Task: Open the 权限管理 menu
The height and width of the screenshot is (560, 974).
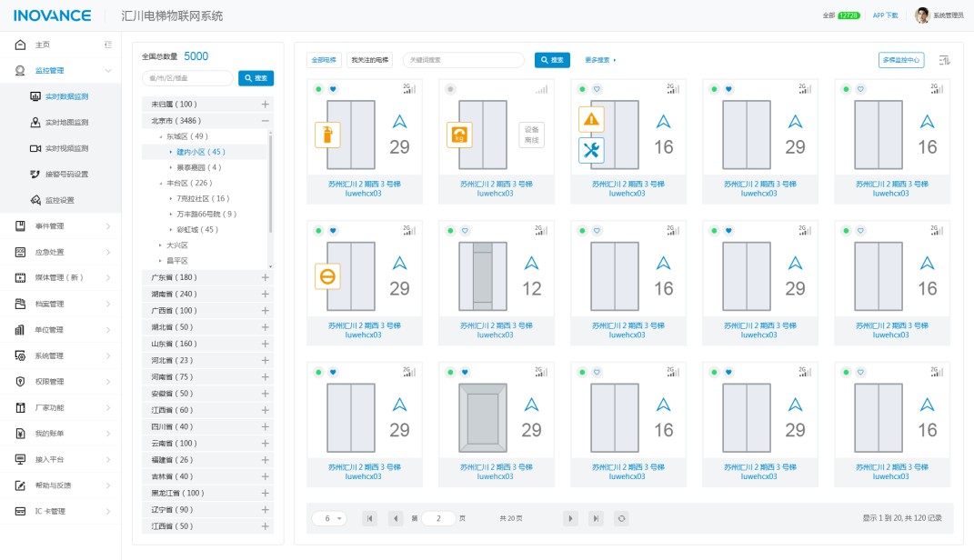Action: click(x=60, y=382)
